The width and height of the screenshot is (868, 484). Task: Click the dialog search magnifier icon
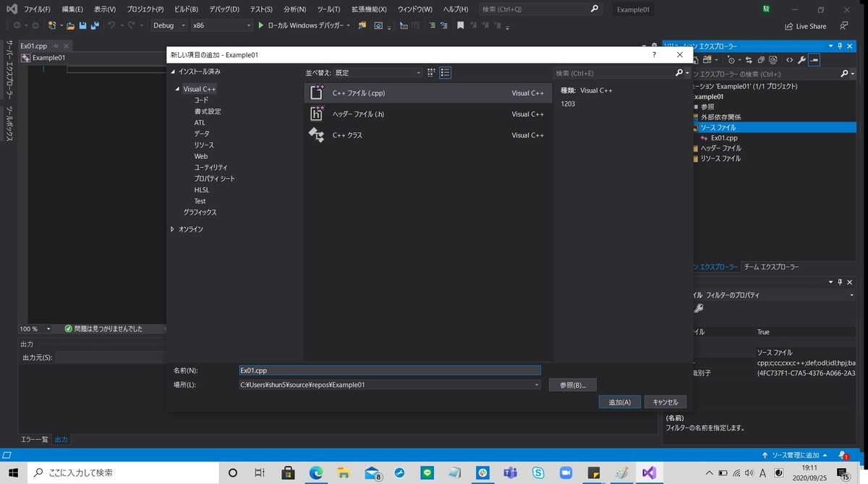pyautogui.click(x=679, y=72)
